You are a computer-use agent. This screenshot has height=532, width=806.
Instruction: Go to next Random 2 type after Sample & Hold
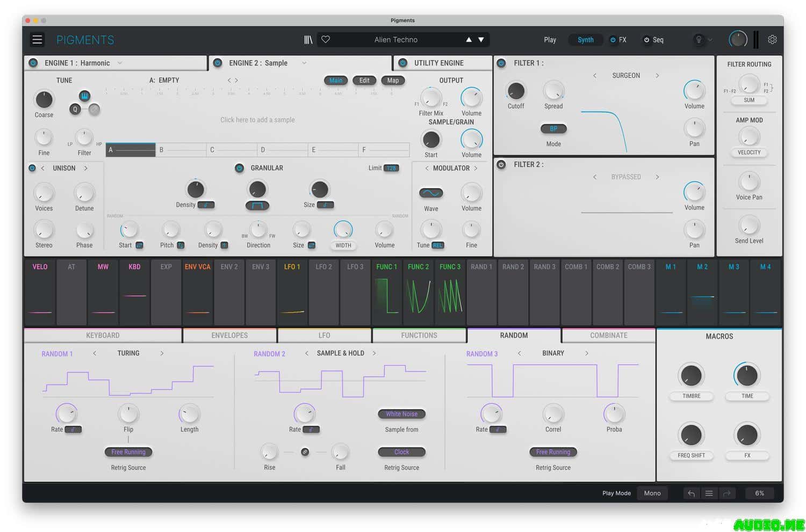374,353
